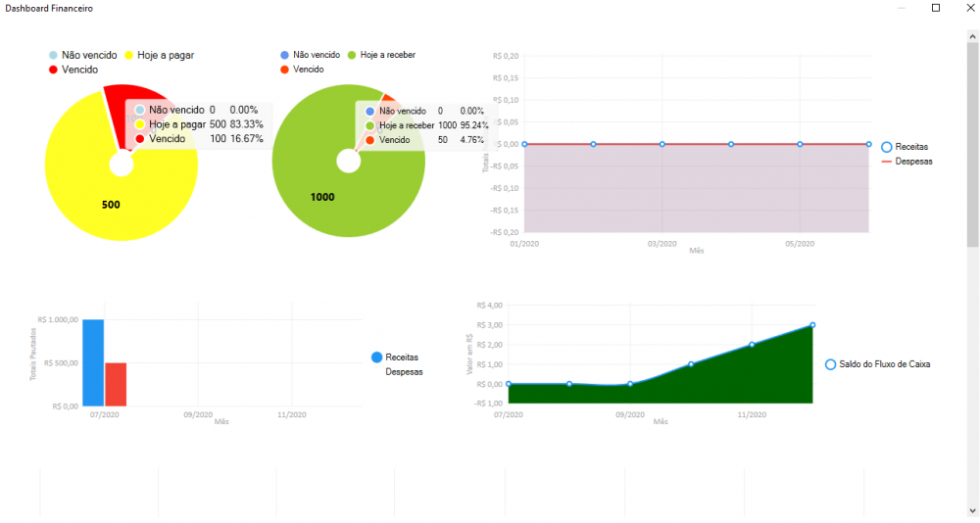Click the 'Saldo do Fluxo de Caixa' legend marker
The image size is (980, 523).
(831, 364)
